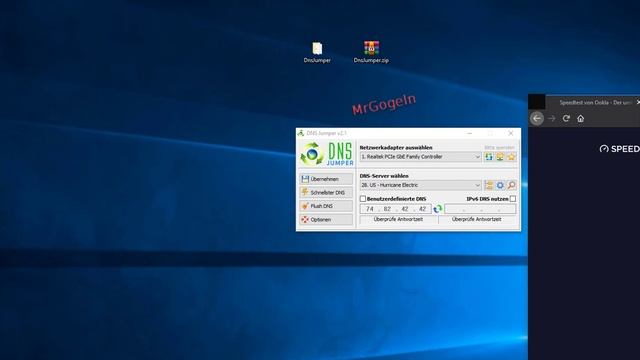Click the Übernehmen button
This screenshot has height=360, width=640.
(326, 179)
